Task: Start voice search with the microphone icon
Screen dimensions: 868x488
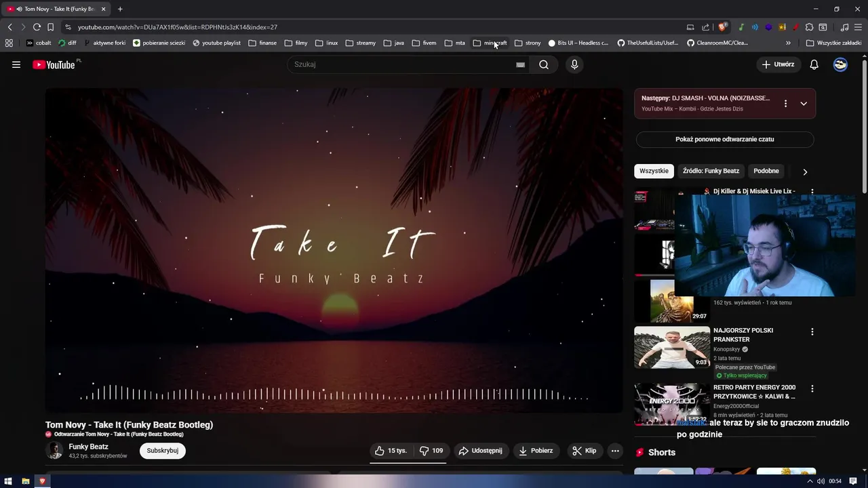Action: [574, 64]
